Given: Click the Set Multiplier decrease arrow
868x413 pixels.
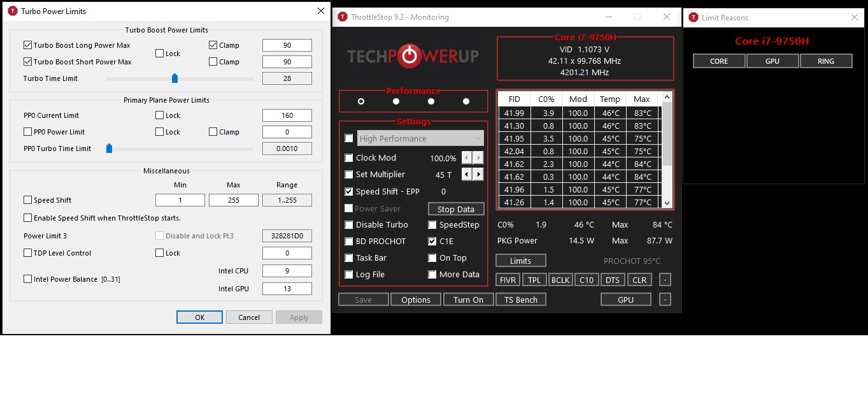Looking at the screenshot, I should coord(467,174).
